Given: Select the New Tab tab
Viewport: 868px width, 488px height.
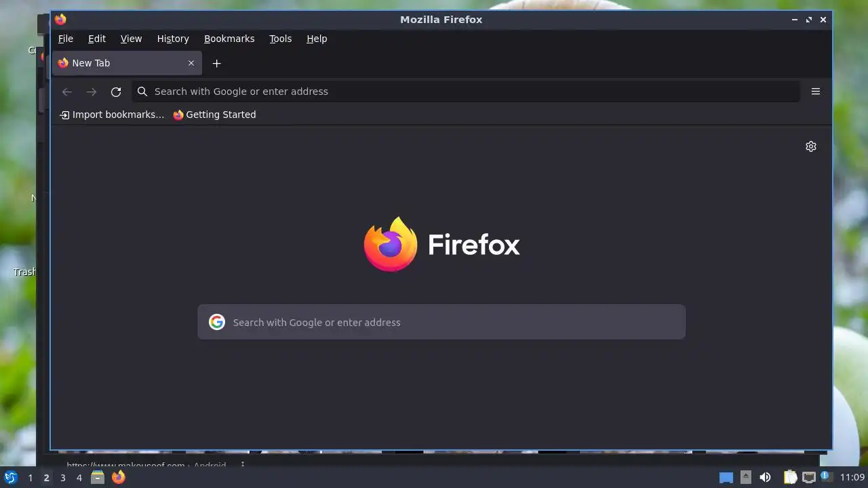Looking at the screenshot, I should 127,63.
